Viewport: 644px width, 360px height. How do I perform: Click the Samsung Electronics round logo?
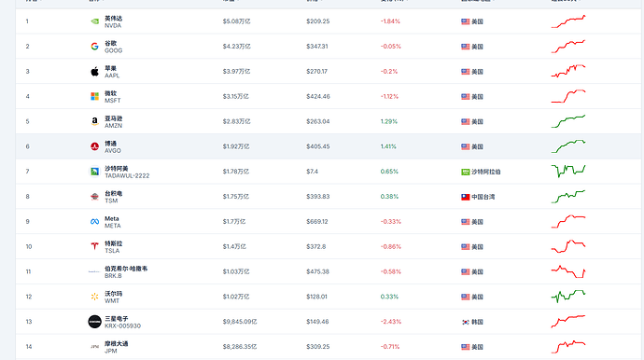pyautogui.click(x=94, y=322)
